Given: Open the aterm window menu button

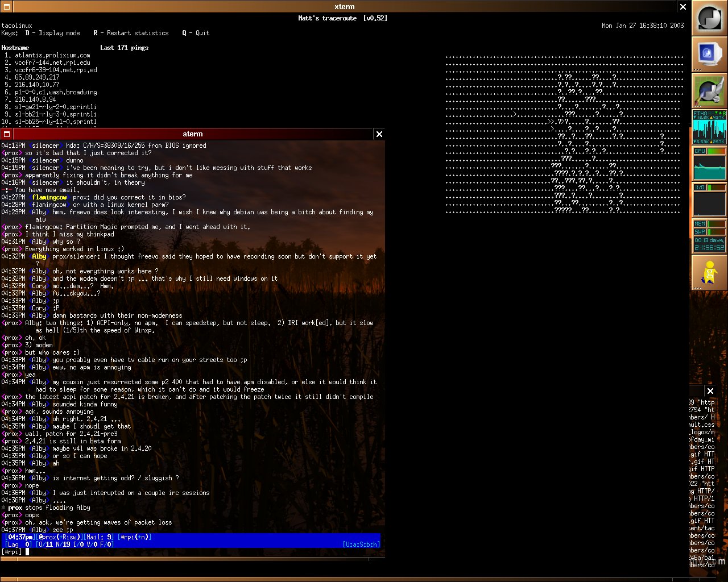Looking at the screenshot, I should click(7, 134).
